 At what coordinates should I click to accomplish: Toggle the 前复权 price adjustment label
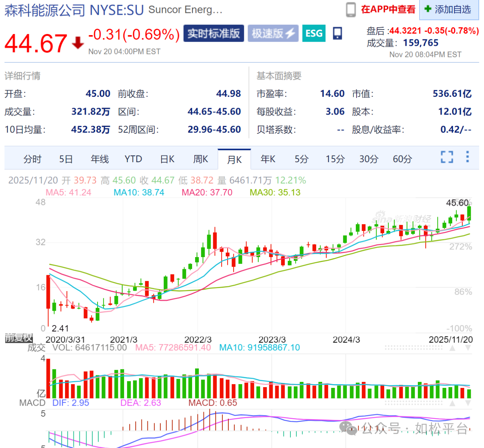coord(19,338)
